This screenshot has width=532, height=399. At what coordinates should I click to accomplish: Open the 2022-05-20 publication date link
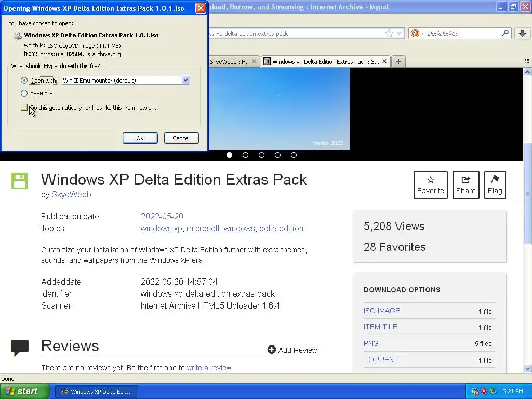point(162,217)
